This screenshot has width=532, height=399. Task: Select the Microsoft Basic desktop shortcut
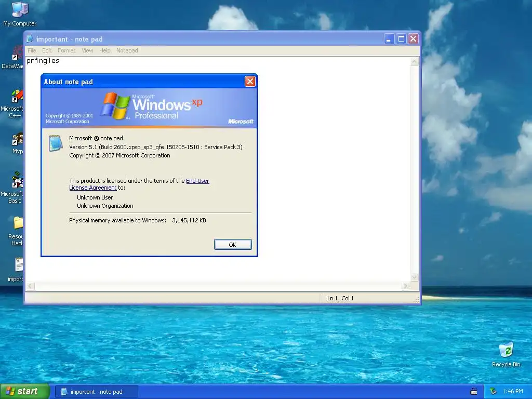point(12,188)
